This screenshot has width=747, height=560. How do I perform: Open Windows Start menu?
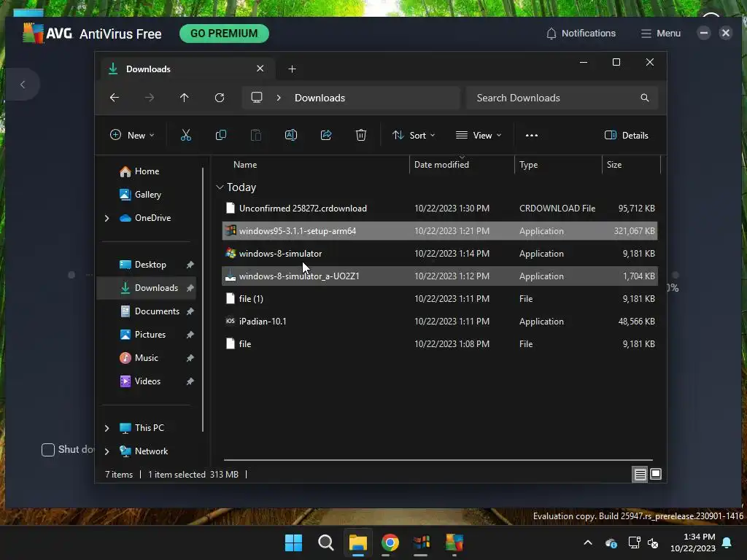(293, 542)
